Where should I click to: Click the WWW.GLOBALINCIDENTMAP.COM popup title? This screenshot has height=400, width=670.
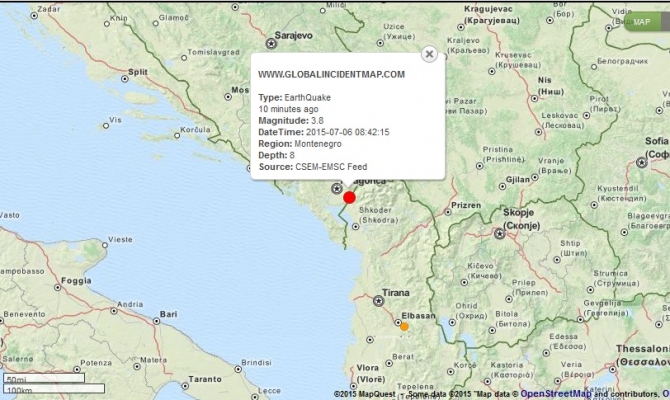331,74
